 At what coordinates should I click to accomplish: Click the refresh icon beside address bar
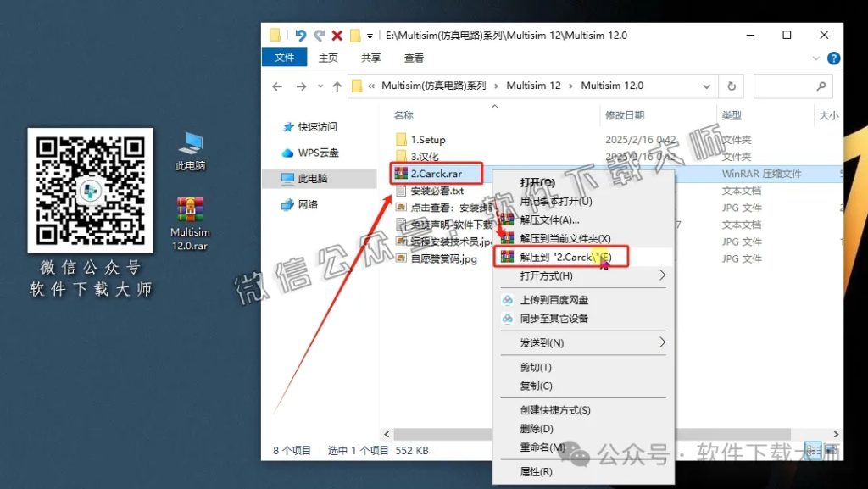[732, 86]
